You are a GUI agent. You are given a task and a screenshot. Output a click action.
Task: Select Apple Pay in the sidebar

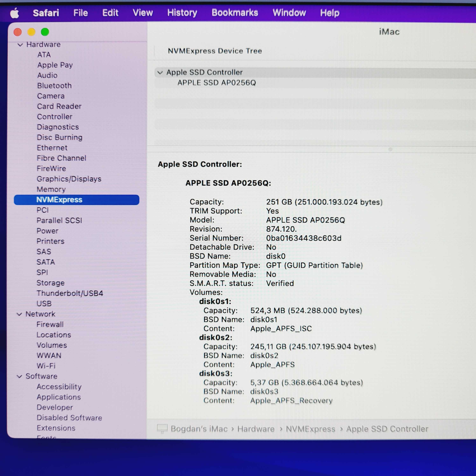55,65
